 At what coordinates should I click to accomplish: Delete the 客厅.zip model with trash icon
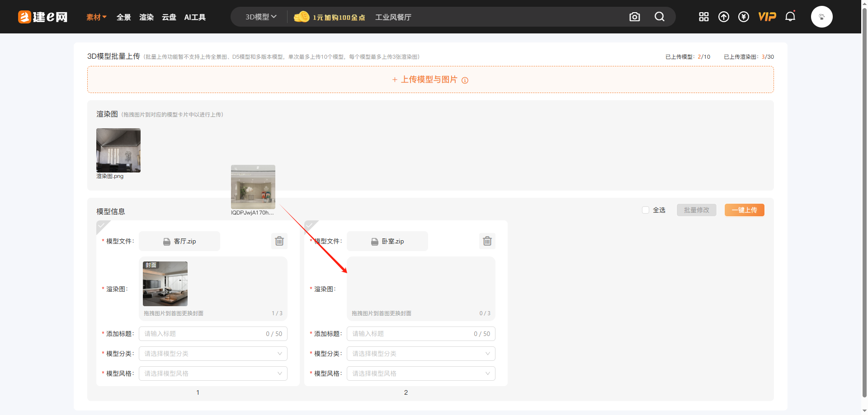click(x=279, y=241)
